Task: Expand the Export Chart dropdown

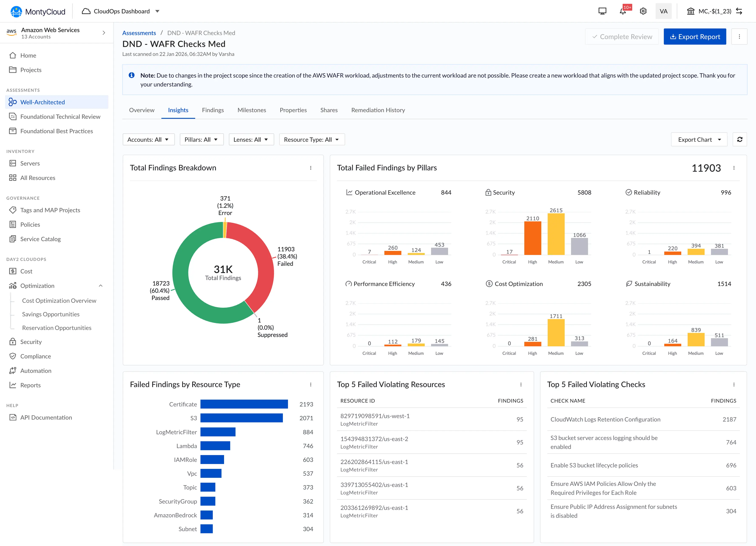Action: coord(699,139)
